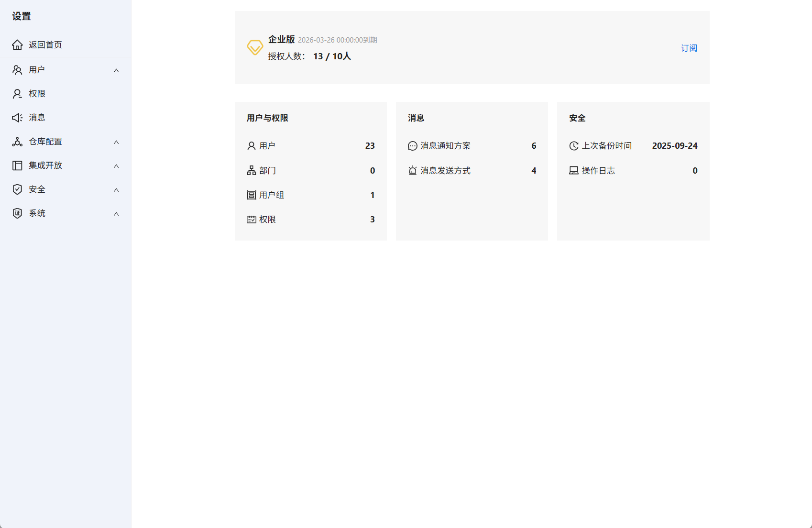Click the bell icon beside 消息发送方式
Image resolution: width=812 pixels, height=528 pixels.
click(x=412, y=170)
